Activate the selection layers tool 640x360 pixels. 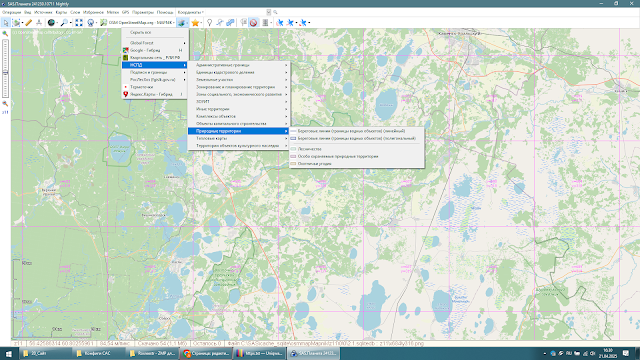16,23
